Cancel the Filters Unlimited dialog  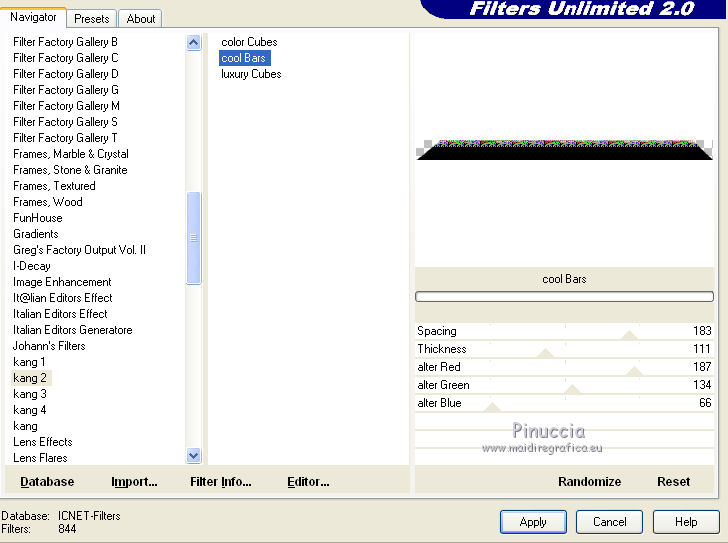click(x=609, y=522)
